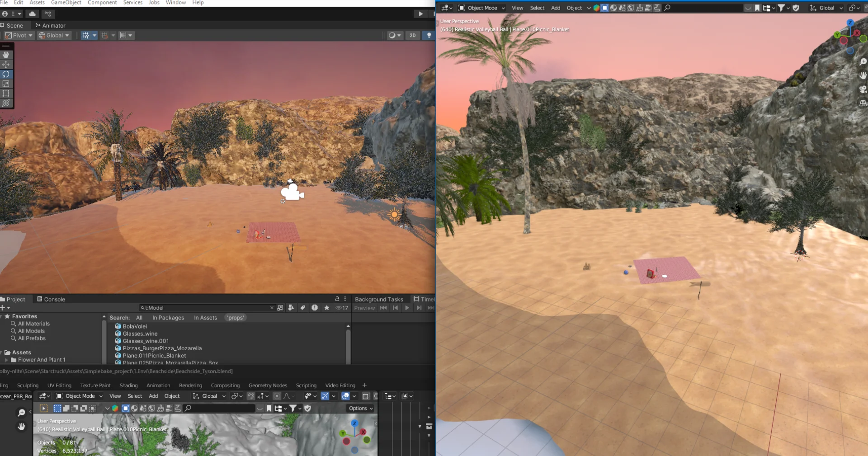Viewport: 868px width, 456px height.
Task: Switch to the Console tab
Action: coord(51,299)
